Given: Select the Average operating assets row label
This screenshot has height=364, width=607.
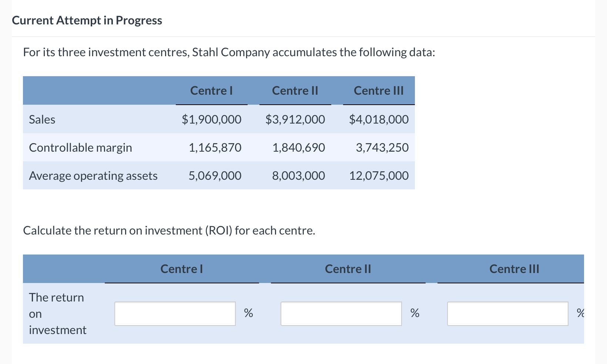Looking at the screenshot, I should (93, 175).
